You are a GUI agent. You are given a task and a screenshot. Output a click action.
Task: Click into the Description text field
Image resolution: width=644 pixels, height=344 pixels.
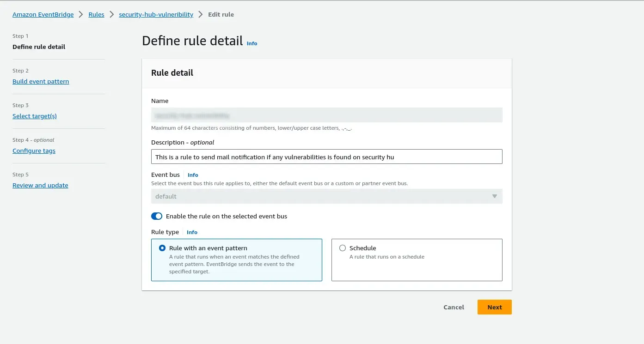[x=326, y=157]
